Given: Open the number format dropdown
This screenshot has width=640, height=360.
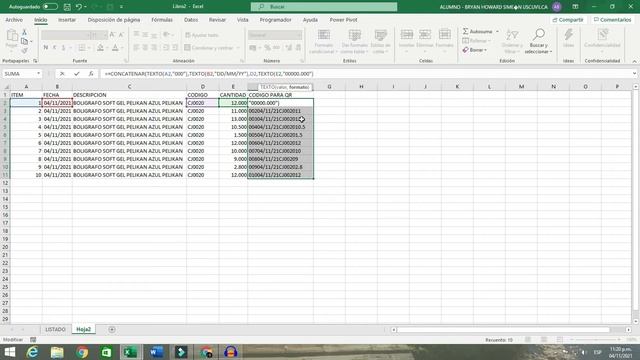Looking at the screenshot, I should (299, 35).
